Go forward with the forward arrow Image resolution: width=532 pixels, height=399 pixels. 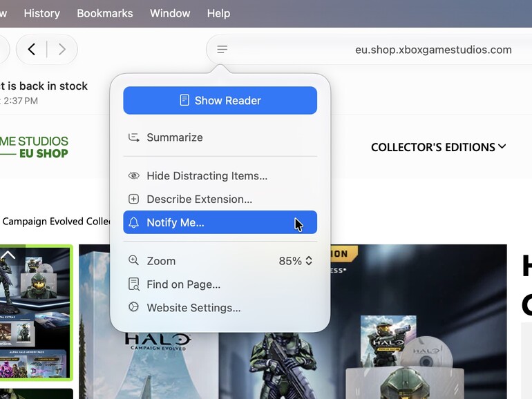point(61,50)
